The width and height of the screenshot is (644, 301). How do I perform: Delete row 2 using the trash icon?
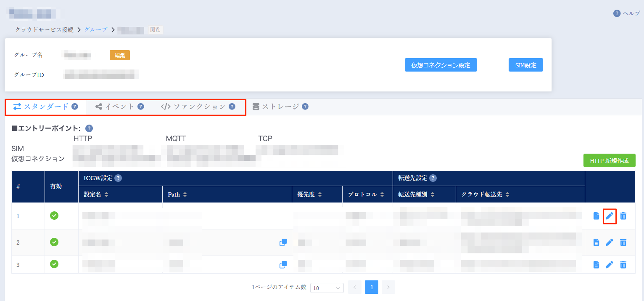pos(623,242)
